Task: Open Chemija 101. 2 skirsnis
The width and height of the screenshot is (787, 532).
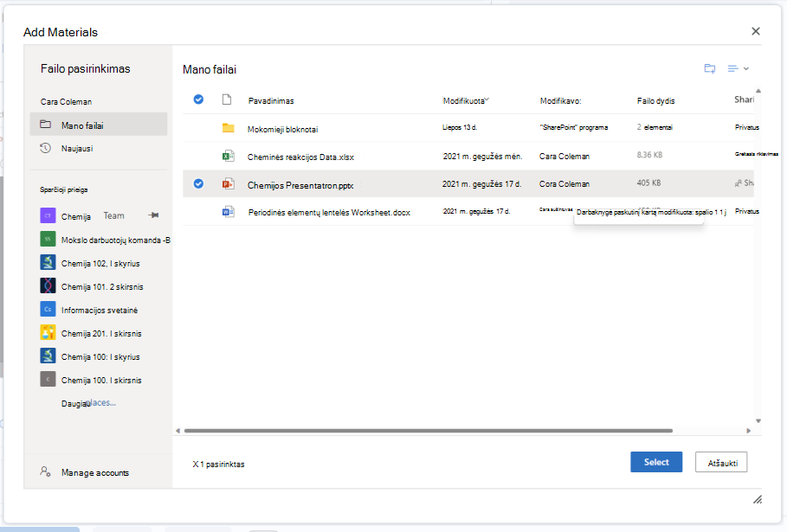Action: point(102,287)
